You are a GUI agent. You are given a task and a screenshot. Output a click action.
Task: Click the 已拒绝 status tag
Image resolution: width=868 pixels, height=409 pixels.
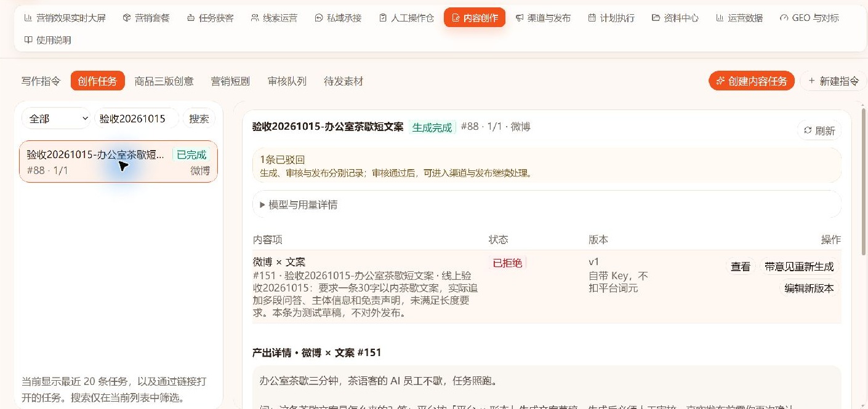507,263
